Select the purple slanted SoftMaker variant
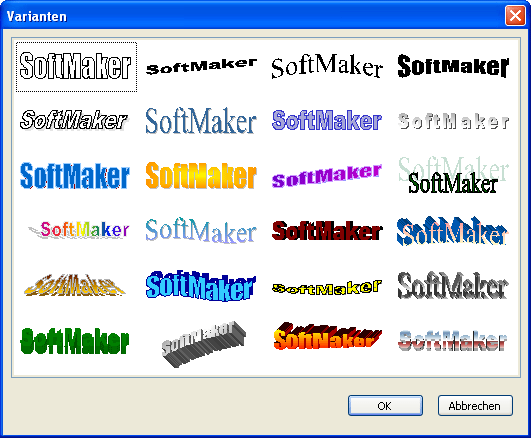The width and height of the screenshot is (531, 438). [327, 176]
